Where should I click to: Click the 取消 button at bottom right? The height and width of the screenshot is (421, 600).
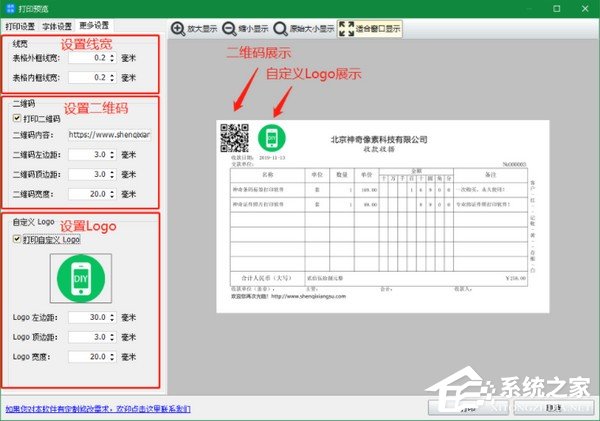pos(555,408)
